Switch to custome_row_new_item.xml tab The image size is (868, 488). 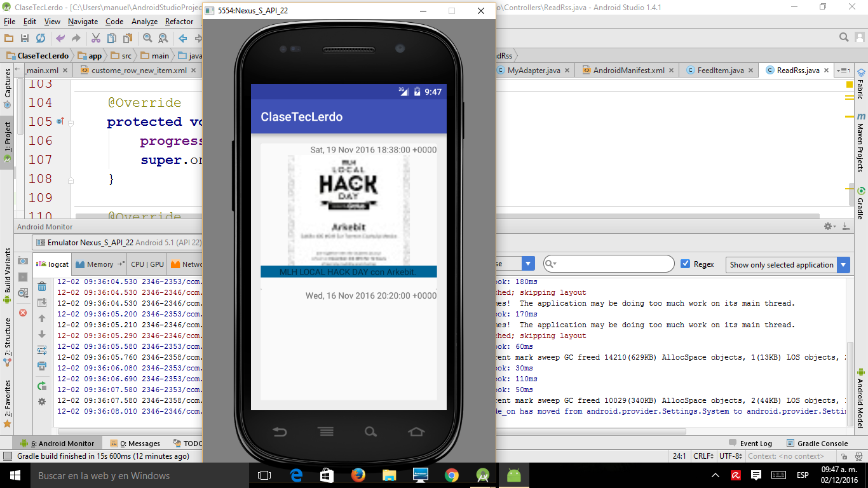138,71
